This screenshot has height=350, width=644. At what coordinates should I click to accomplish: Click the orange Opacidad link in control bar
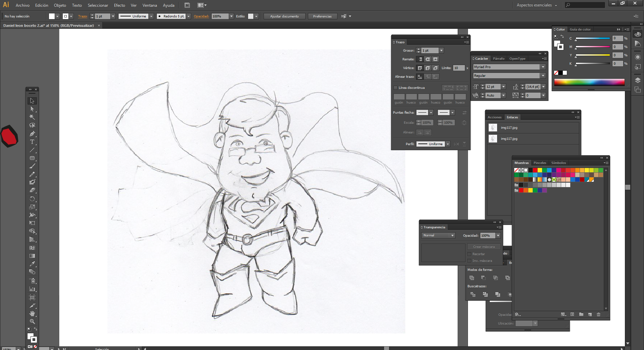(201, 16)
